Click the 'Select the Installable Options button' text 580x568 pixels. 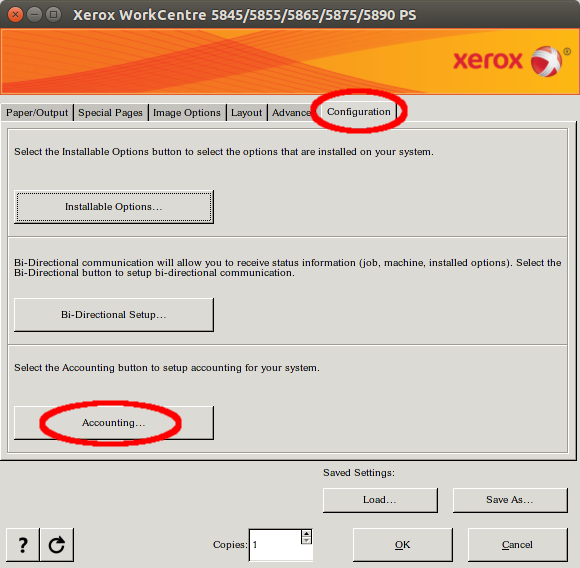tap(224, 152)
